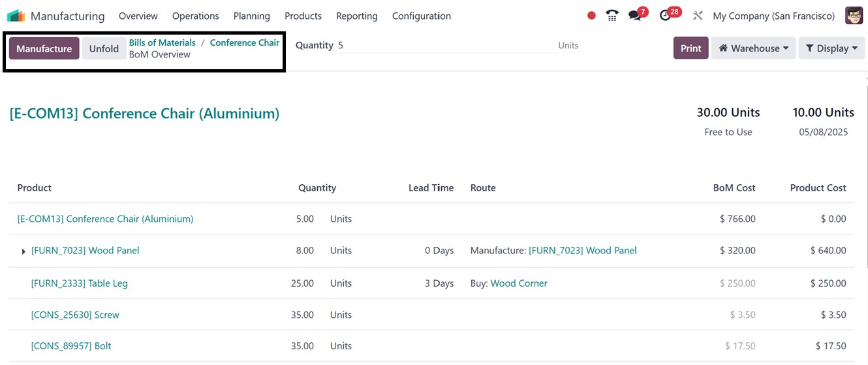Go to Bills of Materials breadcrumb

[162, 42]
